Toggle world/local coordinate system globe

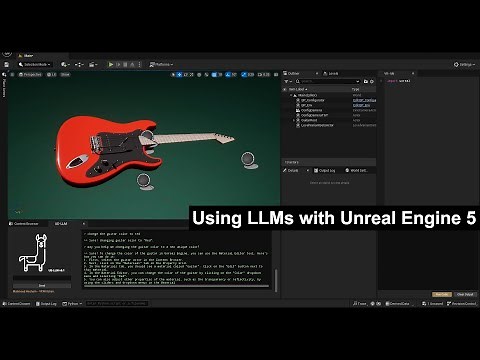click(x=199, y=74)
